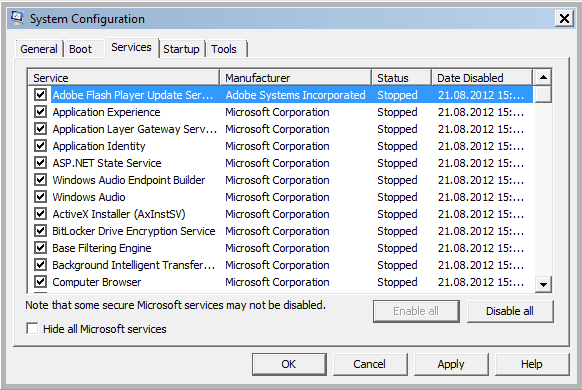Uncheck the Windows Audio service checkbox

pos(40,197)
